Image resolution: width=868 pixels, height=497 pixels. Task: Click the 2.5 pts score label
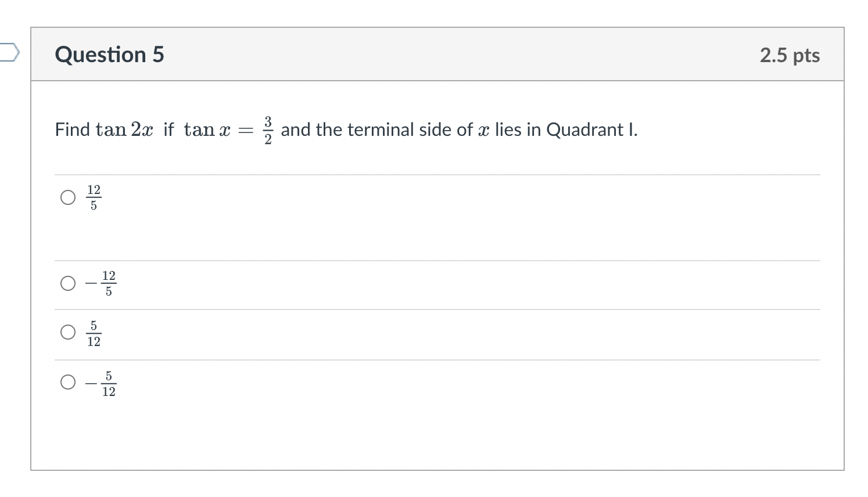[x=790, y=55]
